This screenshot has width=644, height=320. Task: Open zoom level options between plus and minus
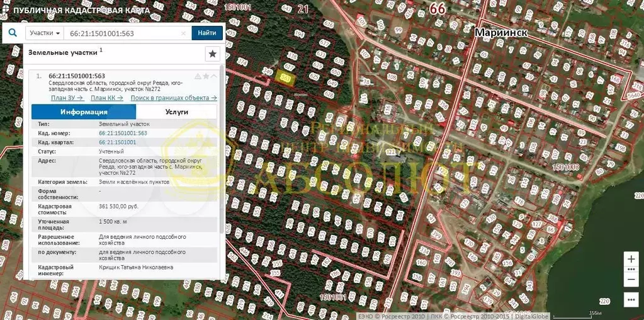[631, 270]
